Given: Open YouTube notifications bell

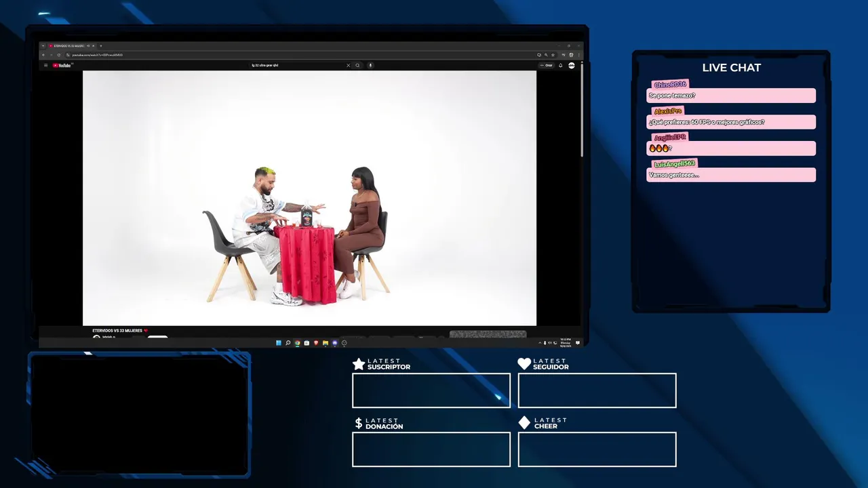Looking at the screenshot, I should [560, 66].
